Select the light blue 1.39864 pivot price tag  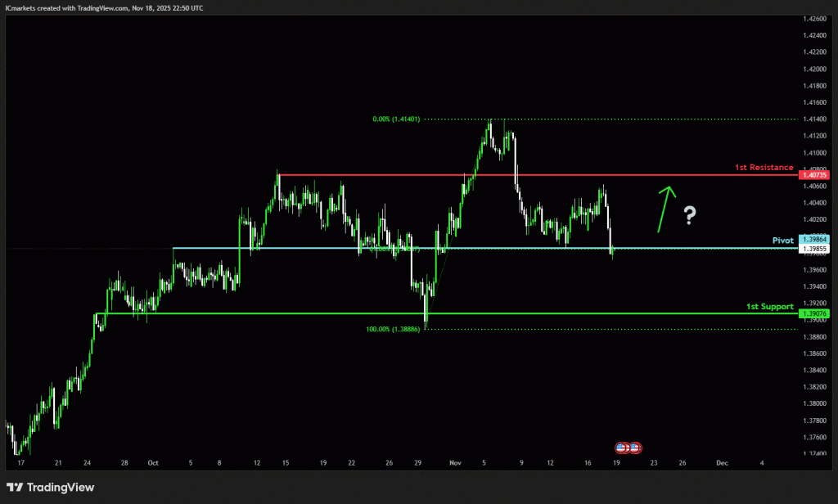[815, 240]
